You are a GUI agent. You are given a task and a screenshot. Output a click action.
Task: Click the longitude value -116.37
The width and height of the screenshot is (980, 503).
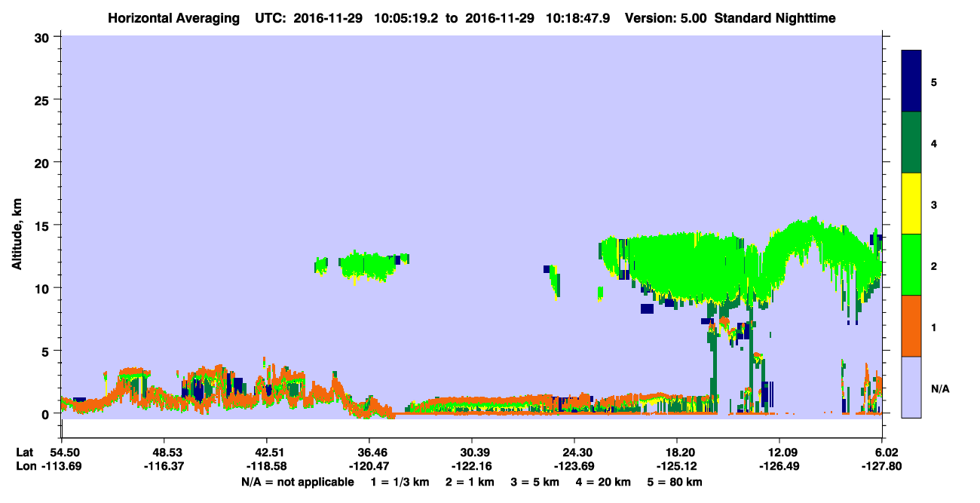[x=164, y=466]
